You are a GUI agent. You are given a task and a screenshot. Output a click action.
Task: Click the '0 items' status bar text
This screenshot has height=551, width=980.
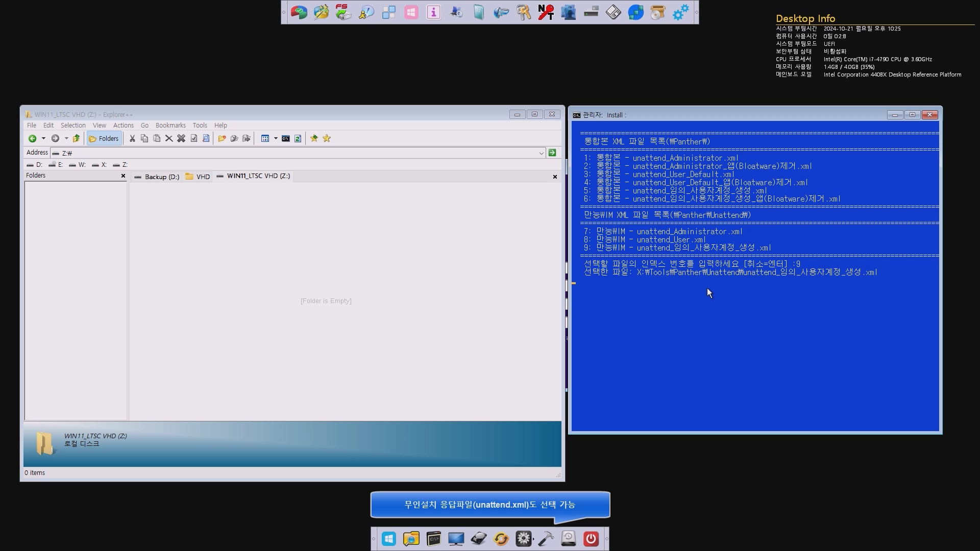point(35,473)
